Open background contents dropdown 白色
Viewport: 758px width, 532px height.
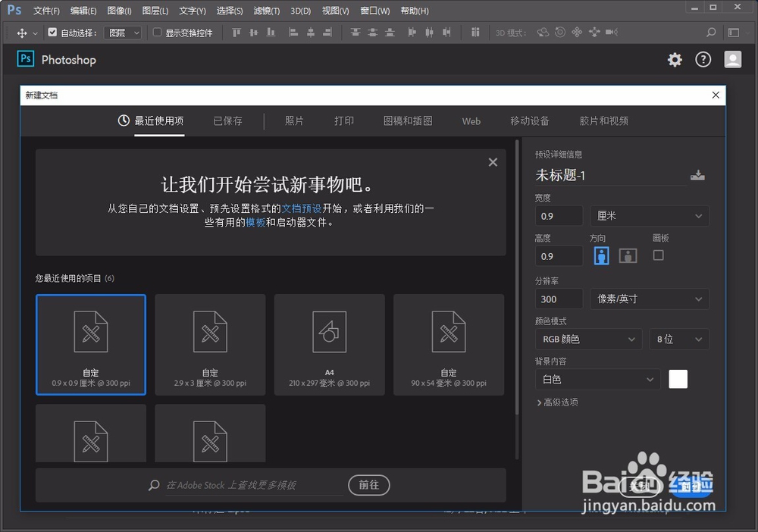[x=597, y=380]
